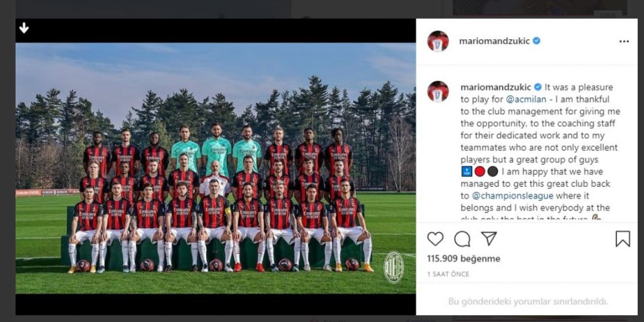The image size is (644, 322).
Task: Share post with paper plane icon
Action: [x=488, y=238]
